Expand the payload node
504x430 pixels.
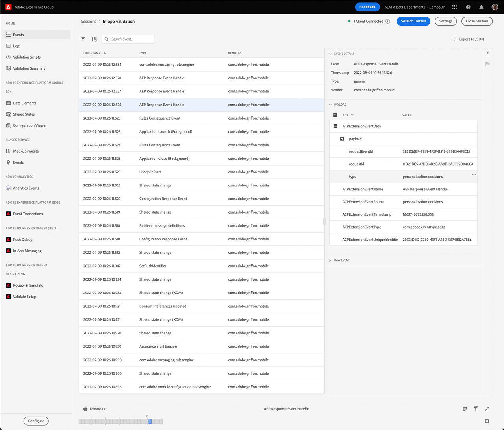point(342,139)
